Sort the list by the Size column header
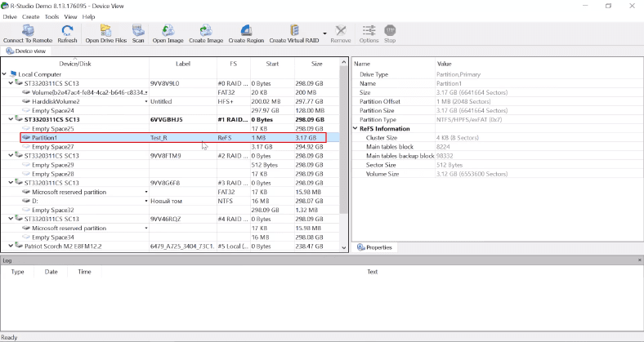Viewport: 644px width, 342px height. [x=315, y=64]
